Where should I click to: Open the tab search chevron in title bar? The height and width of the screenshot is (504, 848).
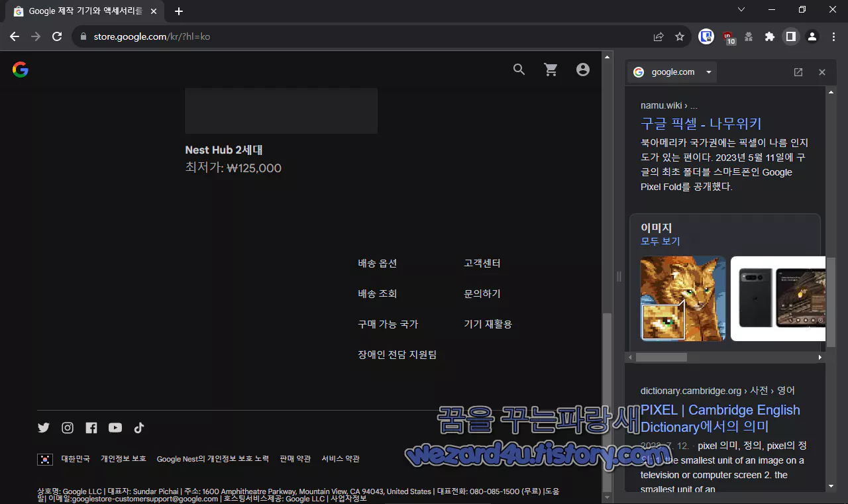[741, 9]
